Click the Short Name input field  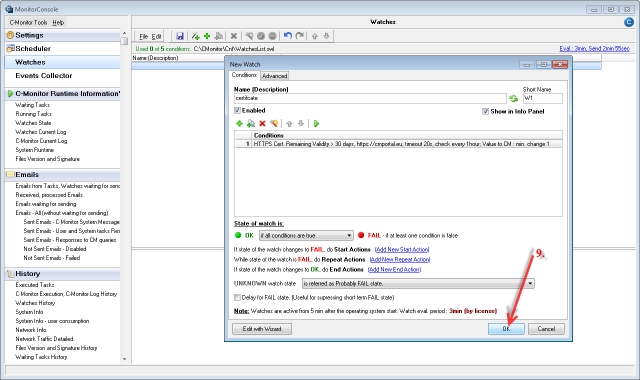coord(543,98)
